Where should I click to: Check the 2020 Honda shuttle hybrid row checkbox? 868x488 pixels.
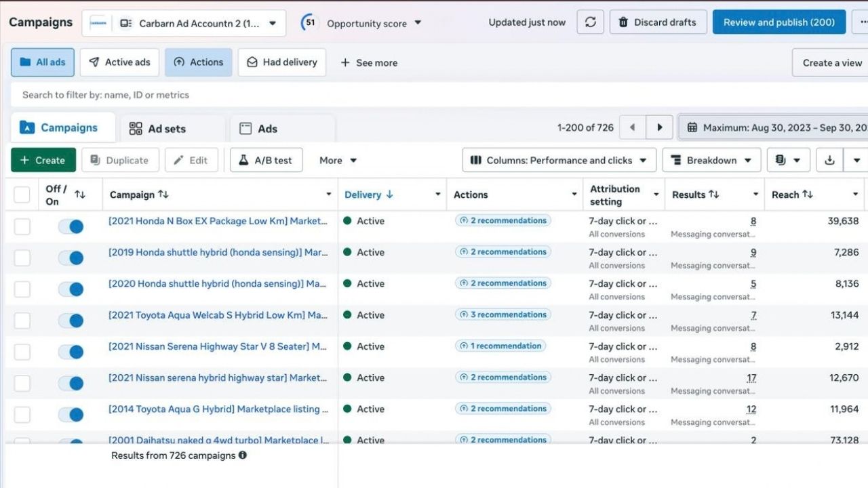pos(22,289)
